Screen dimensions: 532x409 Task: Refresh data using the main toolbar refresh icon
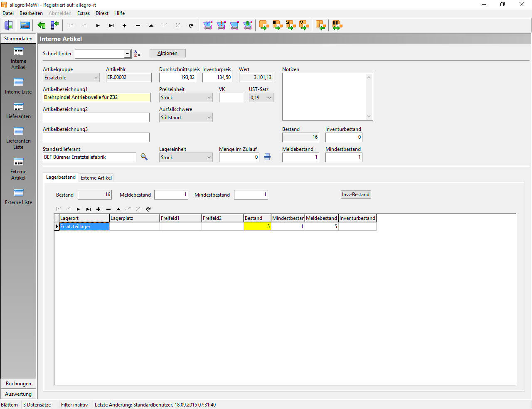point(191,26)
